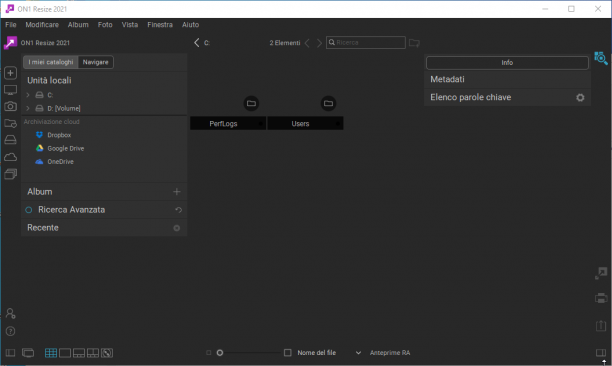
Task: Click the Recente panel circle icon
Action: 177,228
